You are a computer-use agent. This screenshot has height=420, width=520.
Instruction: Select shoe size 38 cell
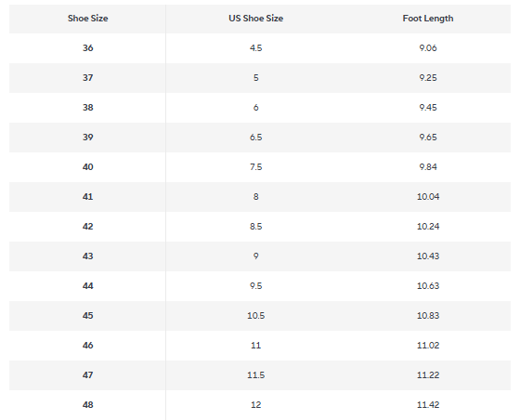pos(88,108)
